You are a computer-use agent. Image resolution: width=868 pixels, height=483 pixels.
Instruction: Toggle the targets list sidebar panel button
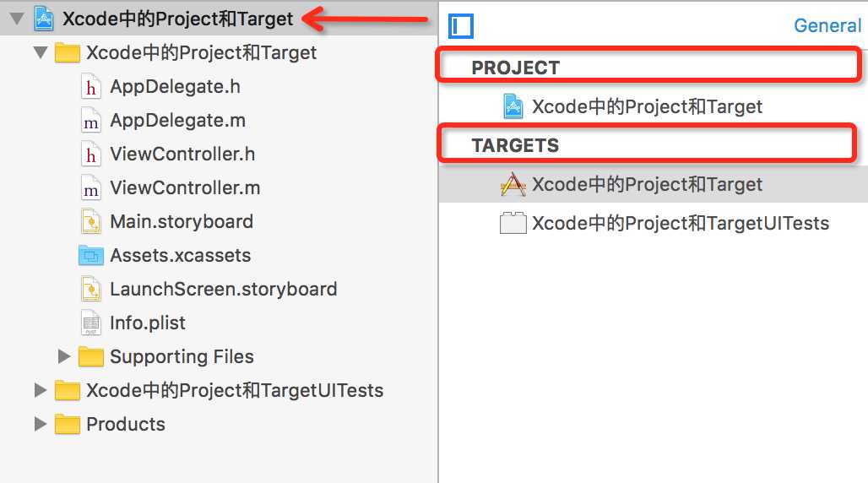point(460,26)
